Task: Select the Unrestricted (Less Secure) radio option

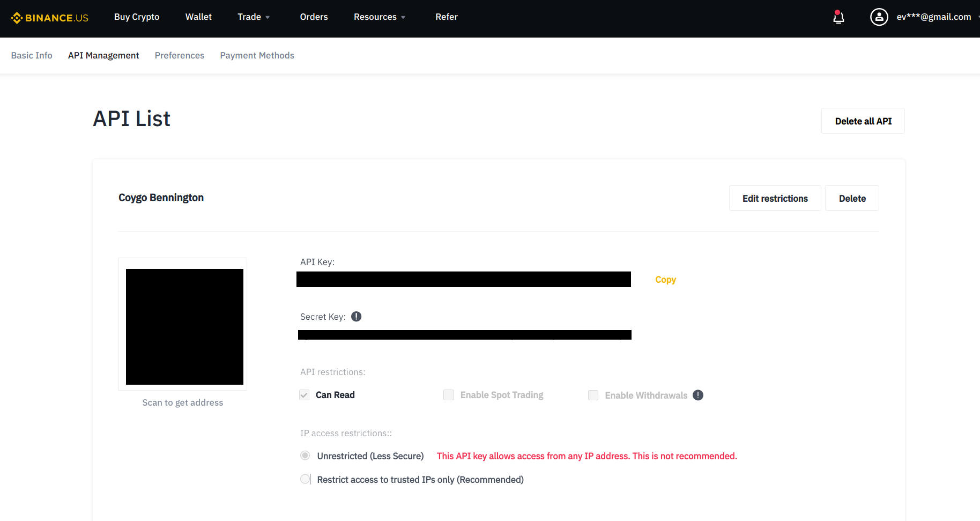Action: coord(305,456)
